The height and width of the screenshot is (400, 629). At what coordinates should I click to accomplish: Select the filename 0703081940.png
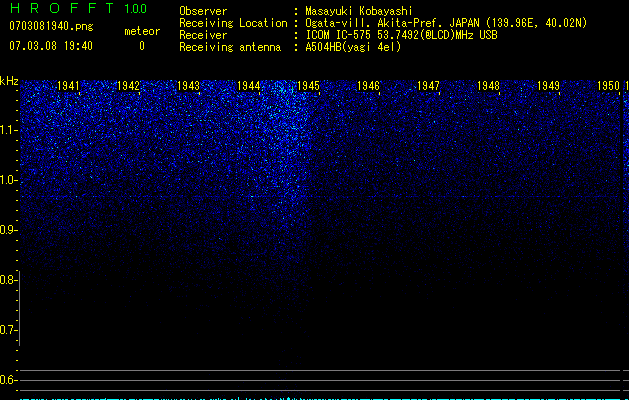tap(51, 26)
